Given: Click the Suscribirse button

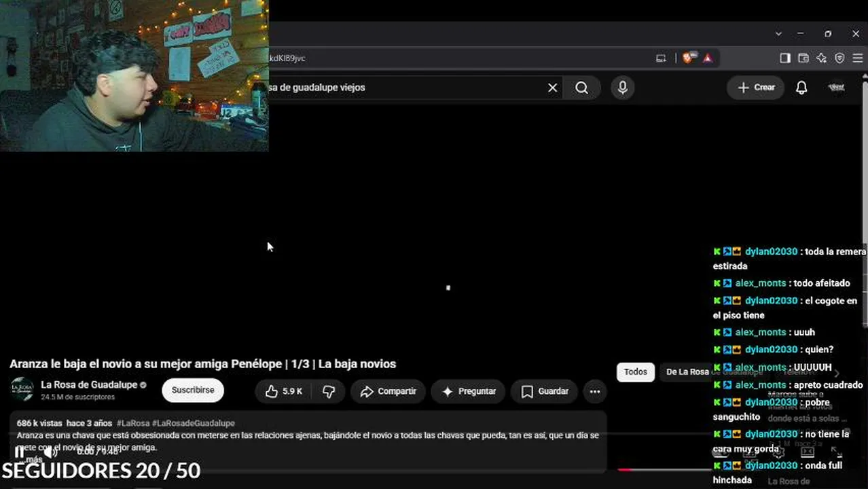Looking at the screenshot, I should pyautogui.click(x=193, y=391).
